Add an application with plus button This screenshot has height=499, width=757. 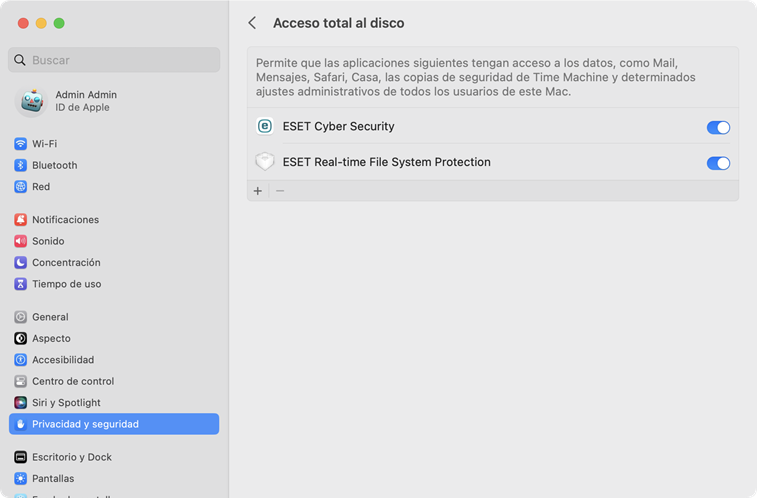tap(258, 191)
